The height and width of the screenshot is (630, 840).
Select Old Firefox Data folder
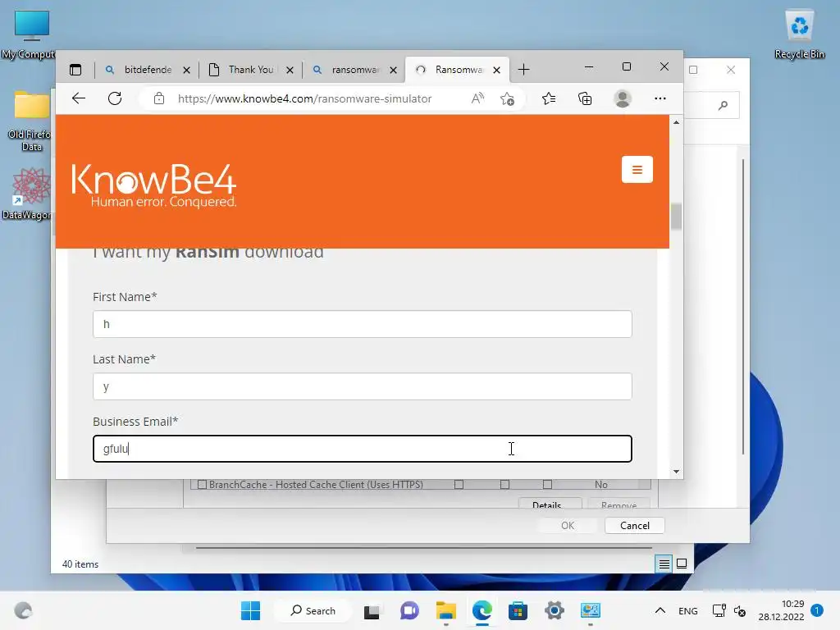30,121
